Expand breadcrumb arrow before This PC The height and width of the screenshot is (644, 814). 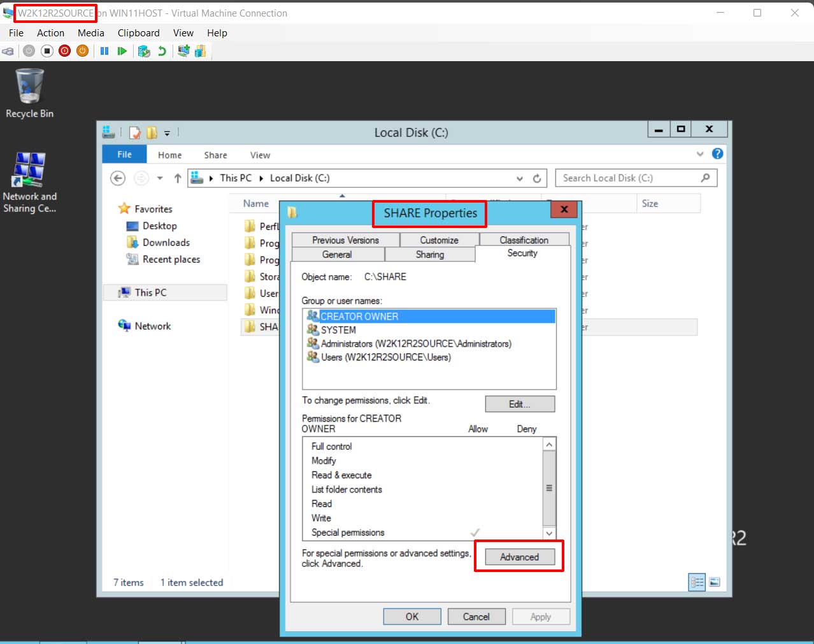pyautogui.click(x=211, y=178)
